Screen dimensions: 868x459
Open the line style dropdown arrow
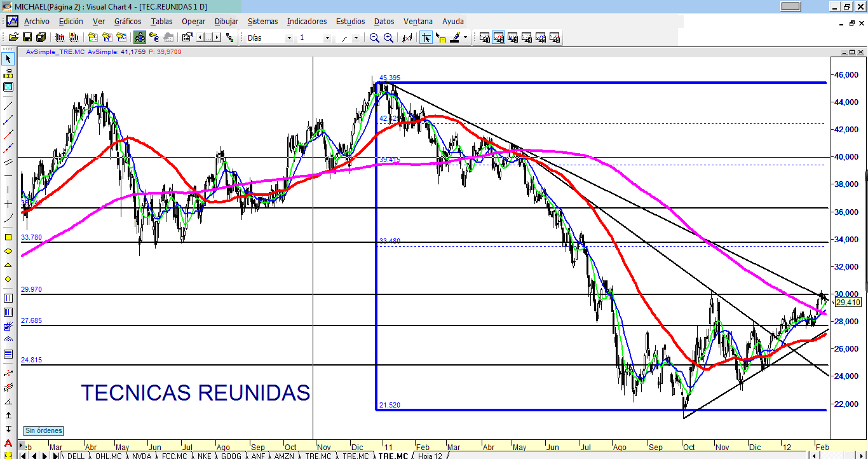coord(356,38)
